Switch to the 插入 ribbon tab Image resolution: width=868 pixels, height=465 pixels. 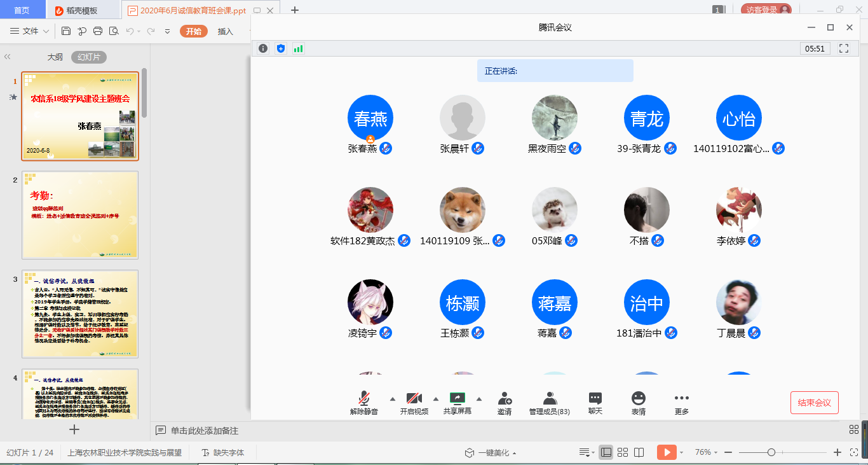(x=226, y=31)
